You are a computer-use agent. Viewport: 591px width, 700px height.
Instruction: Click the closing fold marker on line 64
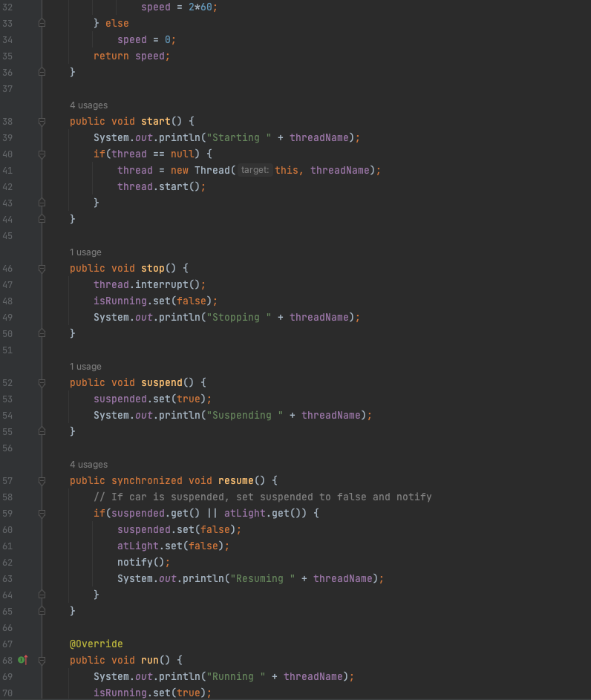click(x=42, y=595)
